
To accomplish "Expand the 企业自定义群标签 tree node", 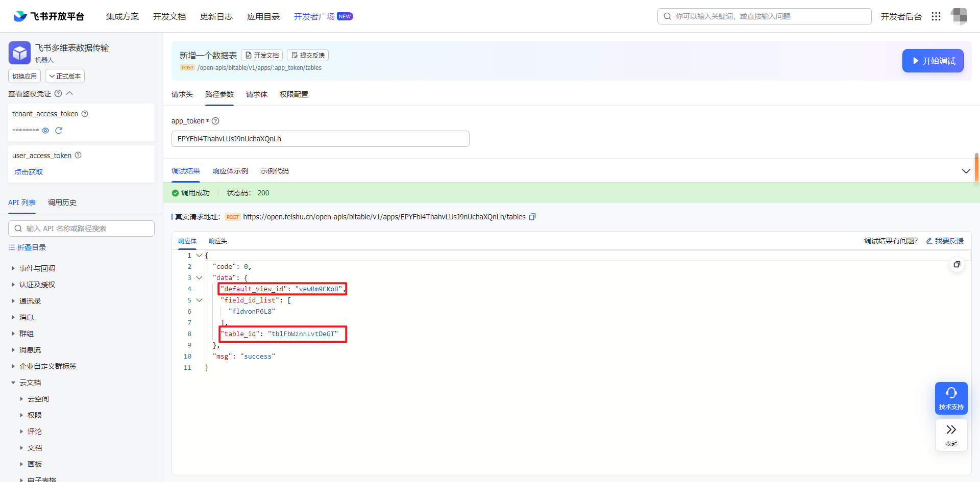I will click(x=13, y=366).
